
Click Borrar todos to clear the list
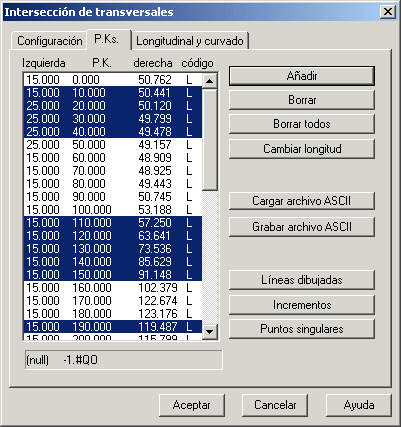pyautogui.click(x=302, y=124)
